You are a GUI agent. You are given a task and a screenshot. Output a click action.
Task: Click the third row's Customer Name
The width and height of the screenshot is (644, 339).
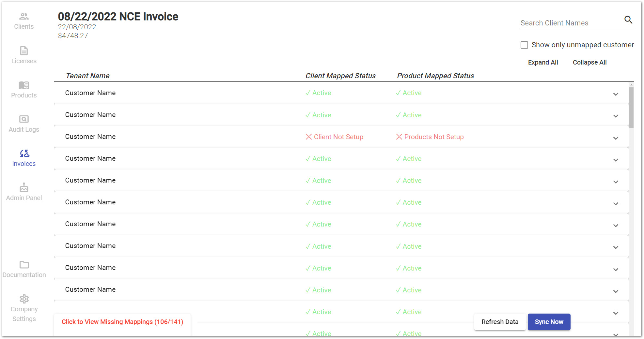[x=90, y=137]
